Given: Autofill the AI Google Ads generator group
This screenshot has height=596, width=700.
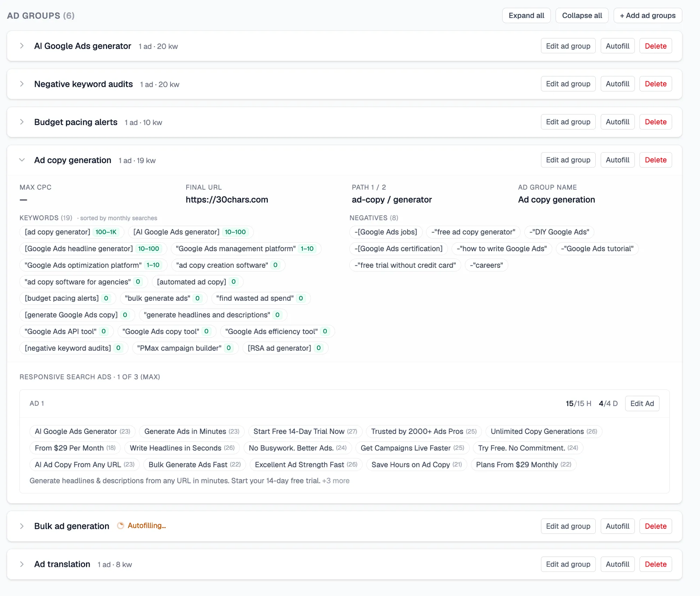Looking at the screenshot, I should 617,46.
